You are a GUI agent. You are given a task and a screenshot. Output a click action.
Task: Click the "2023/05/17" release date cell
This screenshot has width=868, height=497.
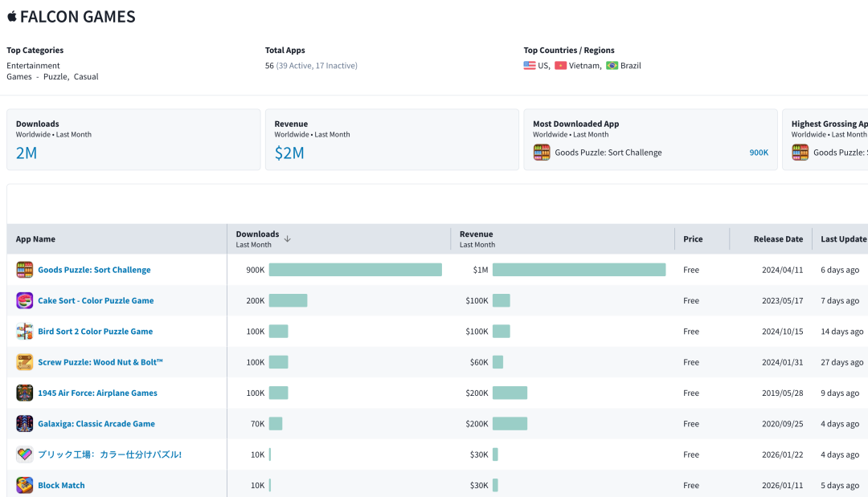[x=782, y=301]
